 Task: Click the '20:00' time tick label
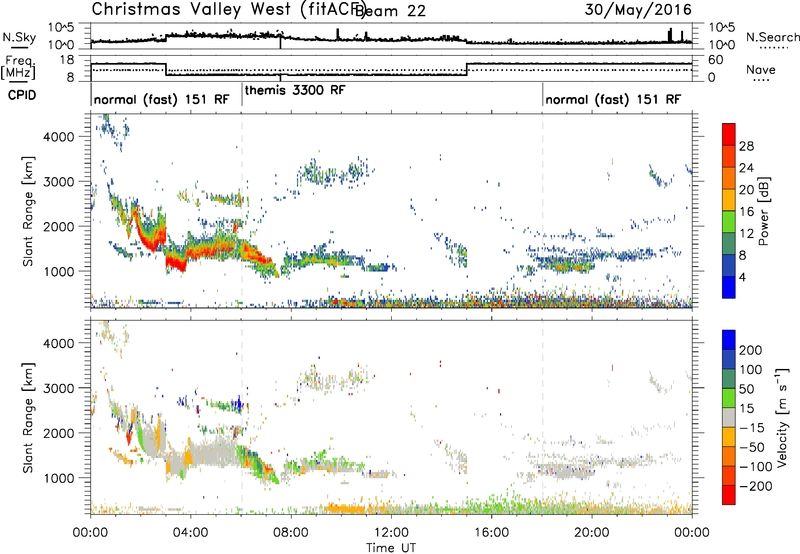coord(592,533)
